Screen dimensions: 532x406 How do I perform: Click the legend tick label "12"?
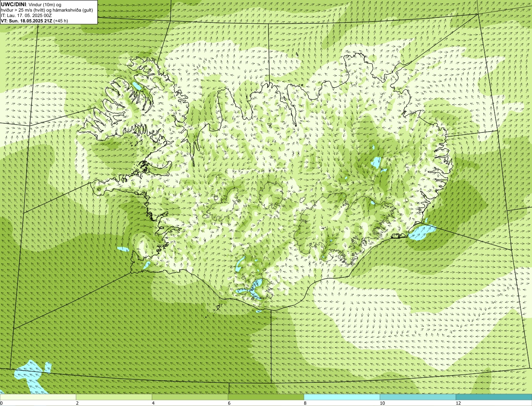pos(458,403)
